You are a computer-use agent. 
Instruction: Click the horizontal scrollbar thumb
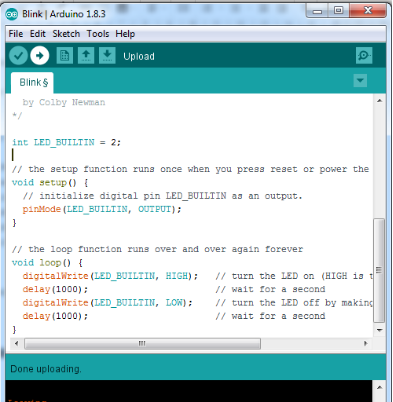[x=142, y=344]
